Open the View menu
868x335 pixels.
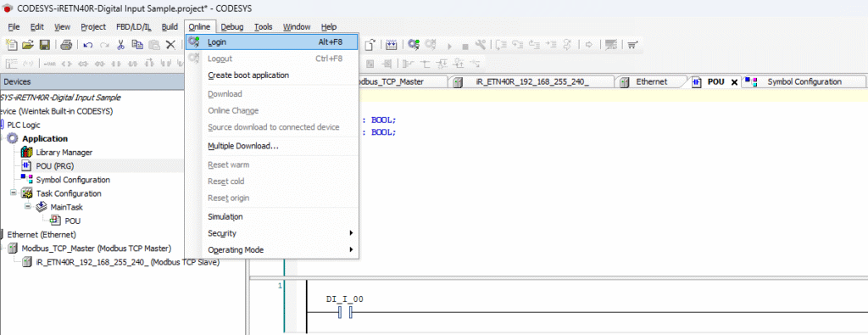tap(62, 26)
